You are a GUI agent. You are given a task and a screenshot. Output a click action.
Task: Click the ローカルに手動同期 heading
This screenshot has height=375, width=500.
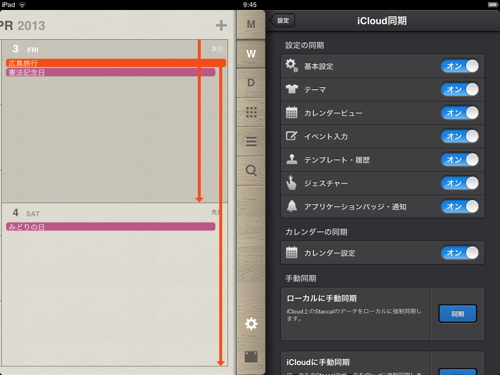[321, 298]
